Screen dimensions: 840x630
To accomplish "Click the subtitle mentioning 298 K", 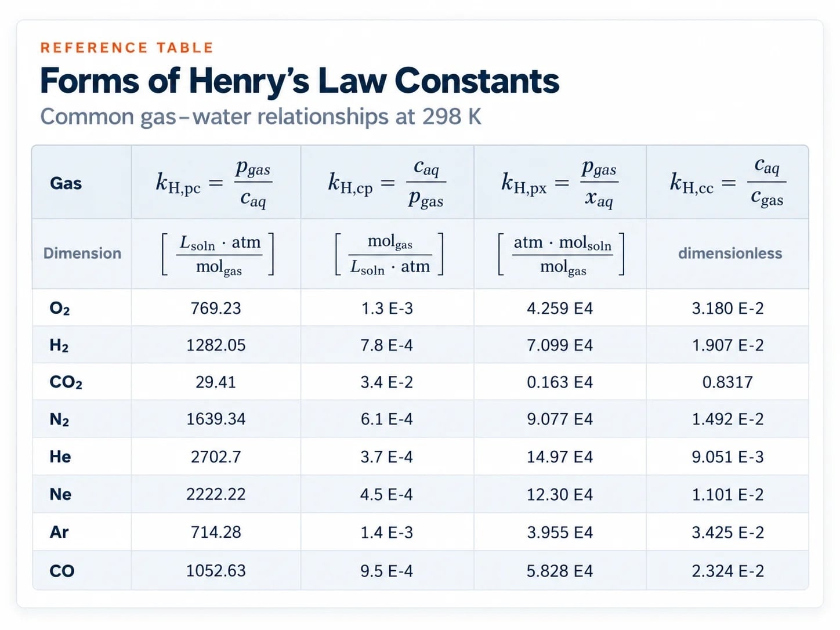I will (260, 117).
